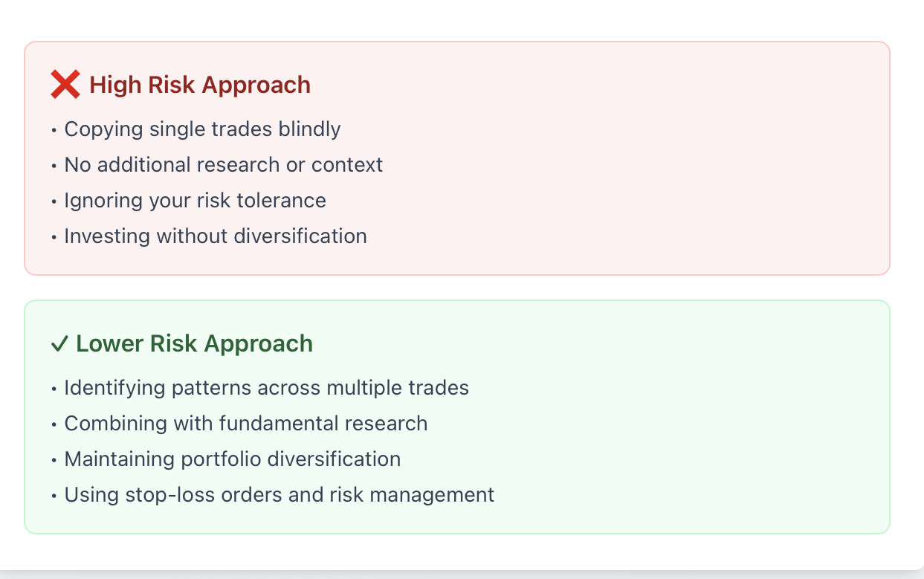This screenshot has height=579, width=924.
Task: Click the word 'Approach' in red heading
Action: [x=256, y=86]
